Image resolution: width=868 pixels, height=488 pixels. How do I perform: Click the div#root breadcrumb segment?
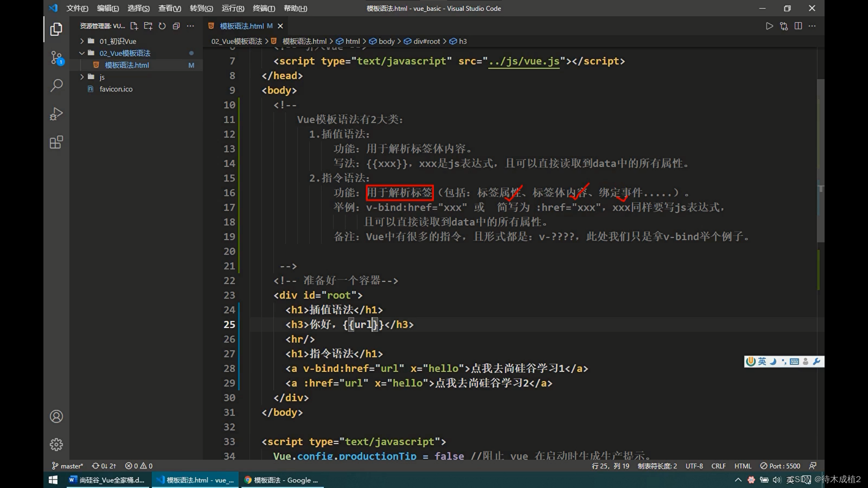[x=422, y=41]
